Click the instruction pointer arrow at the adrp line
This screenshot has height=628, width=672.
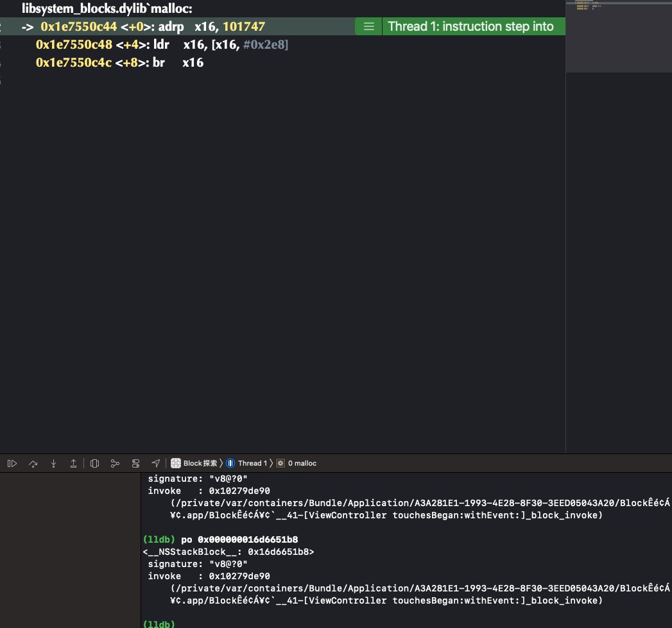tap(28, 27)
